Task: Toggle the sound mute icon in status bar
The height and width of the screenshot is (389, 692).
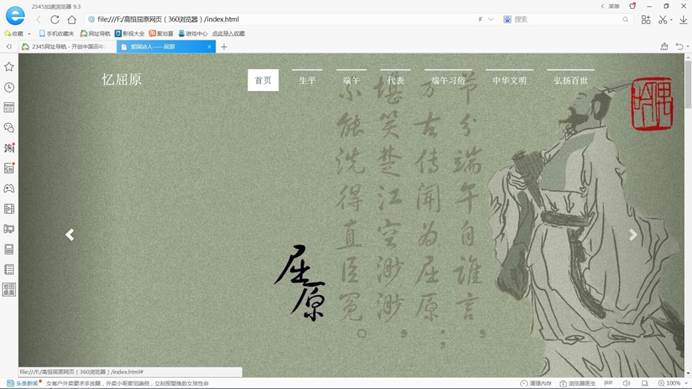Action: [626, 383]
